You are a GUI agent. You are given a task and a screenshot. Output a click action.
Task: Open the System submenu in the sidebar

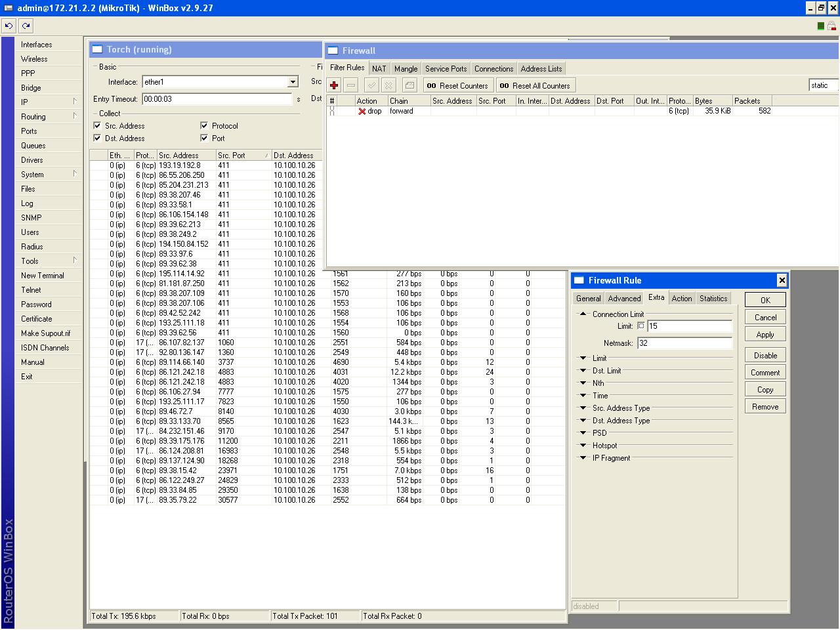point(49,175)
